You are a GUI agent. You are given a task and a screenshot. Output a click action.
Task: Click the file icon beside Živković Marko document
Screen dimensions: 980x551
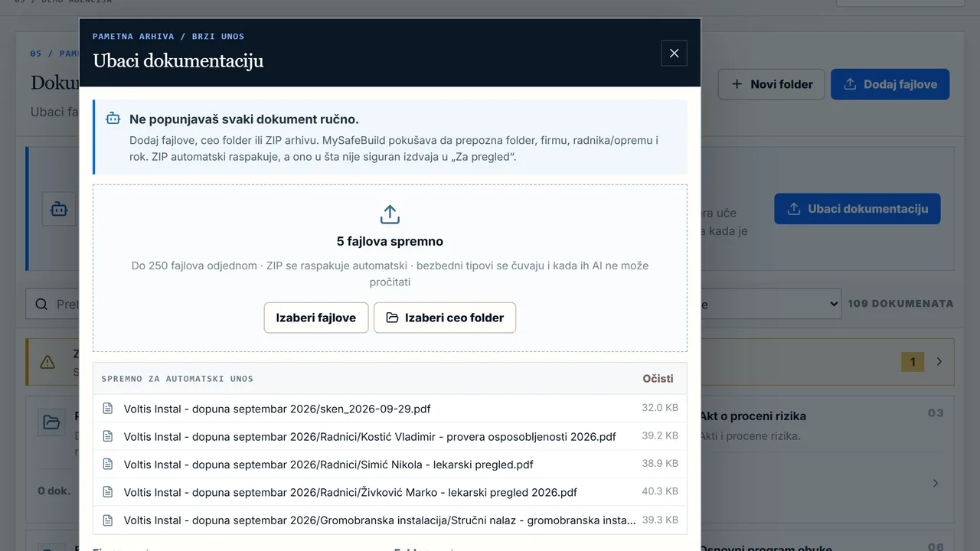[108, 492]
